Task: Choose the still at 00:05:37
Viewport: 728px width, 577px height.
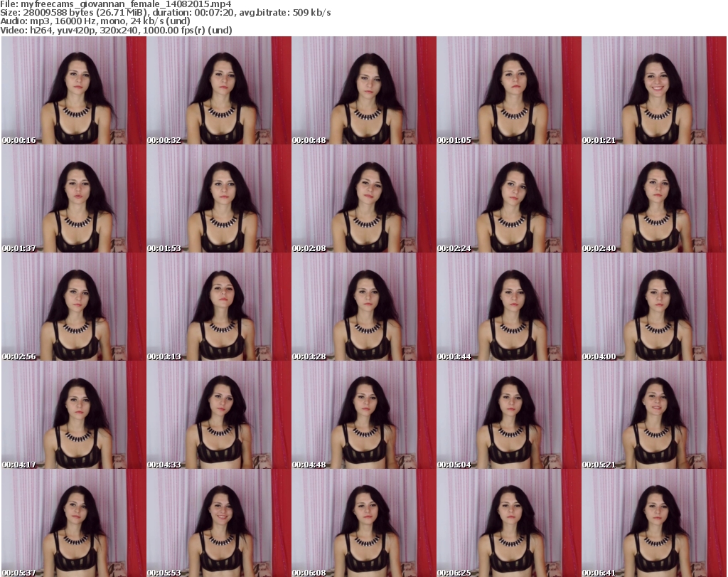Action: [x=74, y=523]
